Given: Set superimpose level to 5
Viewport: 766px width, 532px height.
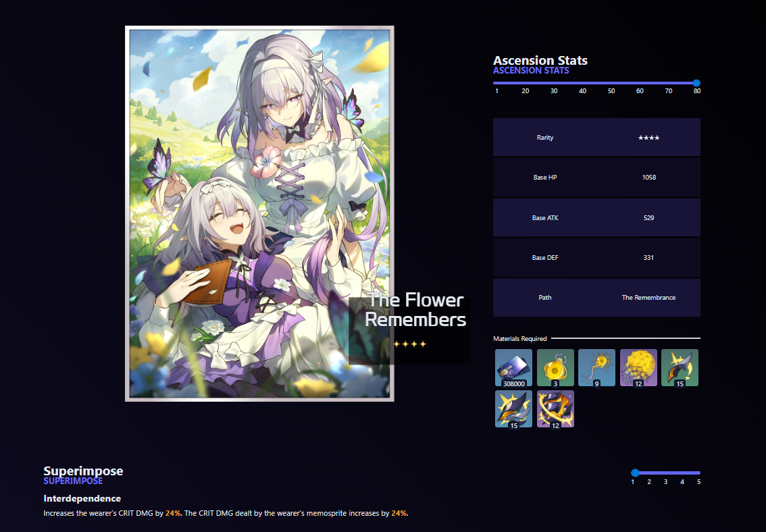Looking at the screenshot, I should pos(698,482).
